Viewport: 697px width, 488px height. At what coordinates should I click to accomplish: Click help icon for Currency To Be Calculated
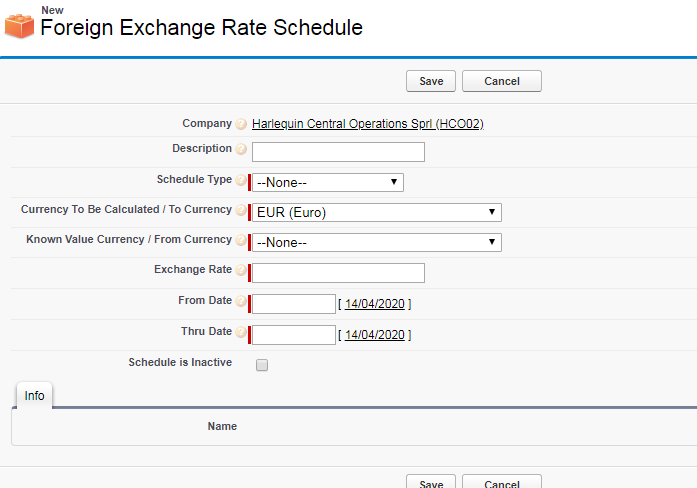(241, 211)
